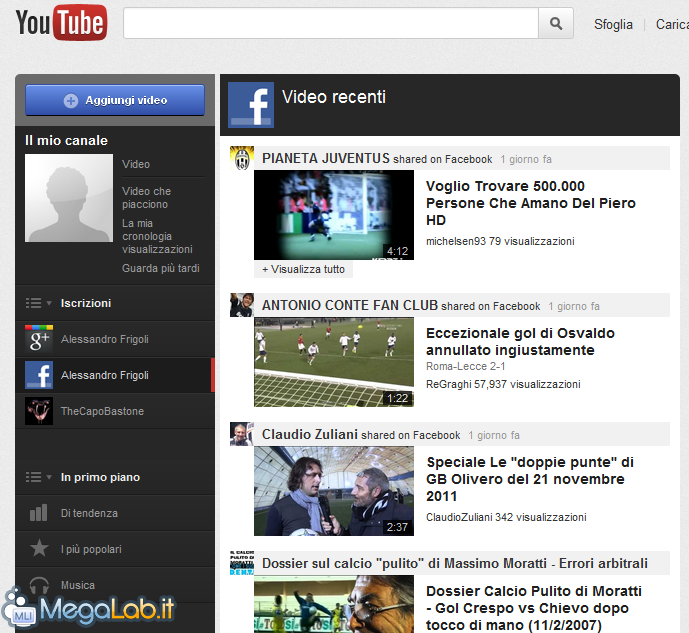The width and height of the screenshot is (689, 633).
Task: Click the Roma-Lecce 2-1 description text
Action: coord(466,366)
